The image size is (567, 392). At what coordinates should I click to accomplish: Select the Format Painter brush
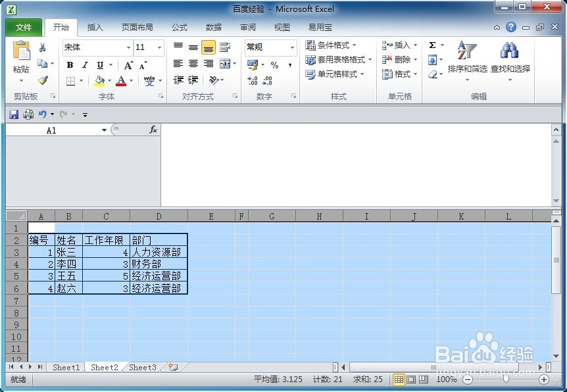pyautogui.click(x=43, y=80)
